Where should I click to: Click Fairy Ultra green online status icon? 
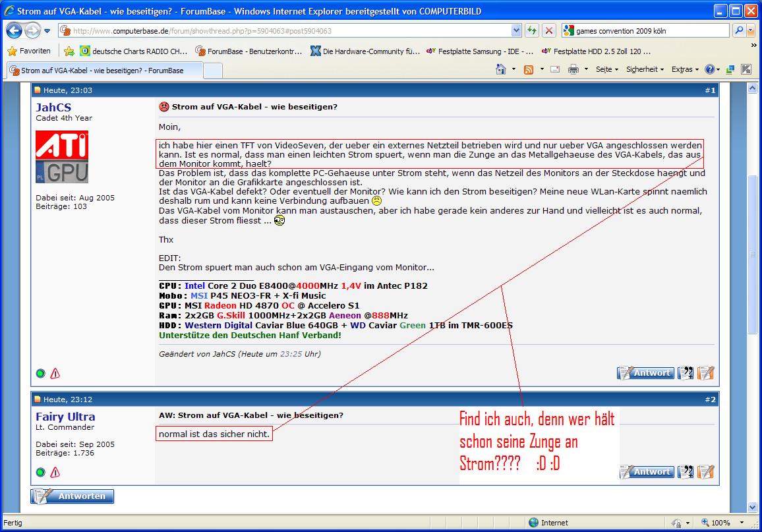(x=40, y=472)
